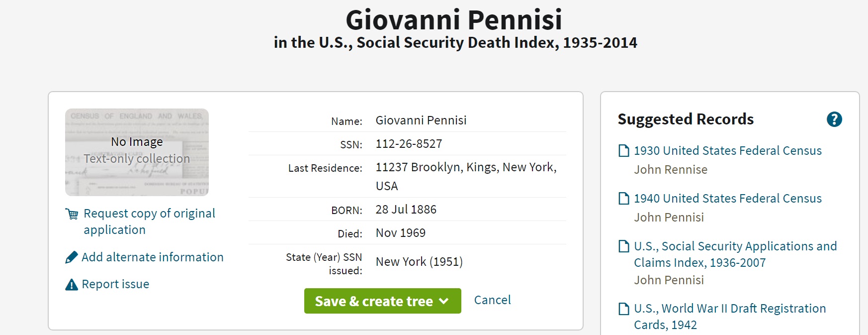Click document icon beside 1930 Federal Census
868x335 pixels.
[x=623, y=151]
